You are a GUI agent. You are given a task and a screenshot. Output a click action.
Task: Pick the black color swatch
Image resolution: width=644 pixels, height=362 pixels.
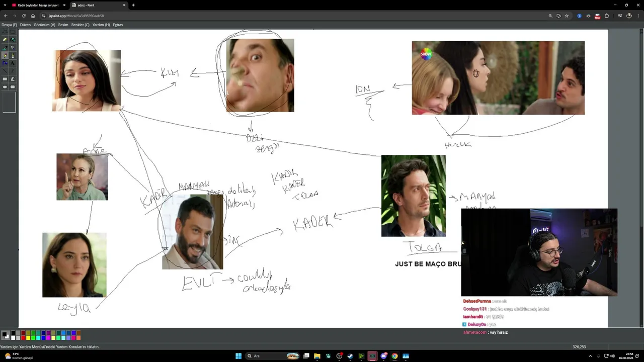coord(14,333)
